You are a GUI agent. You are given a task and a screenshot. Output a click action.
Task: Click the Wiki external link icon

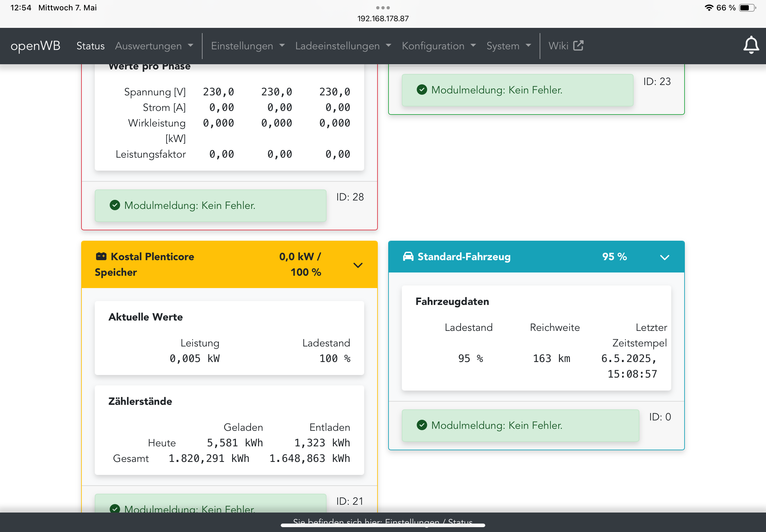578,46
